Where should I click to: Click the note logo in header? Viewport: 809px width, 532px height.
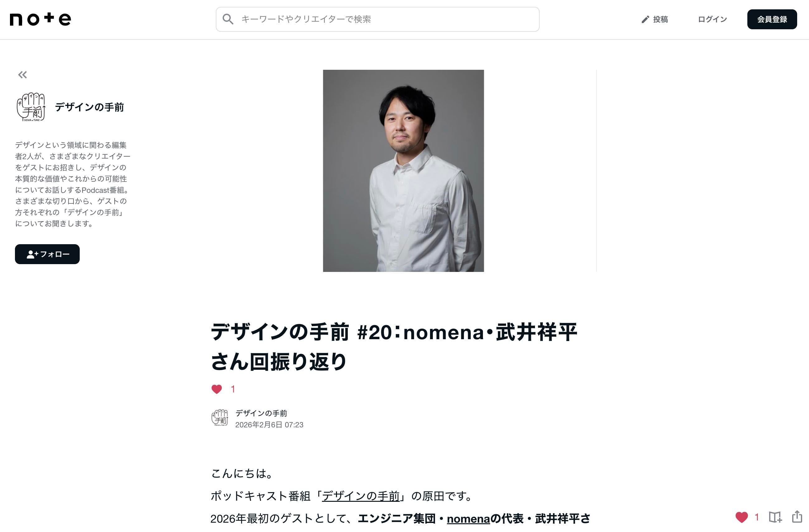[x=40, y=19]
